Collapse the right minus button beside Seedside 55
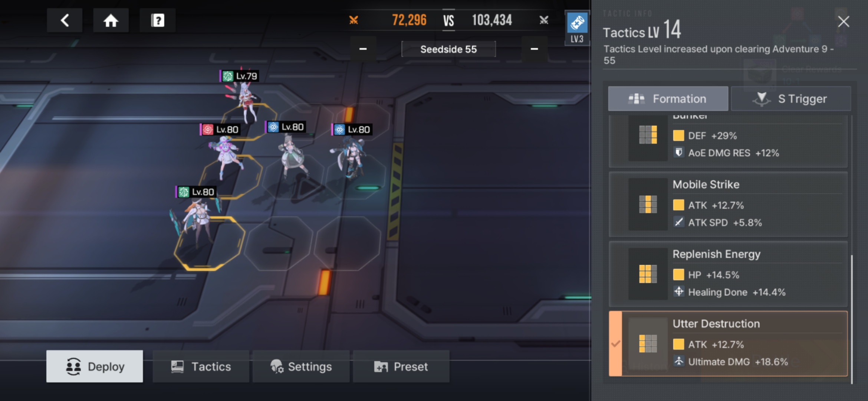This screenshot has width=868, height=401. pos(534,49)
